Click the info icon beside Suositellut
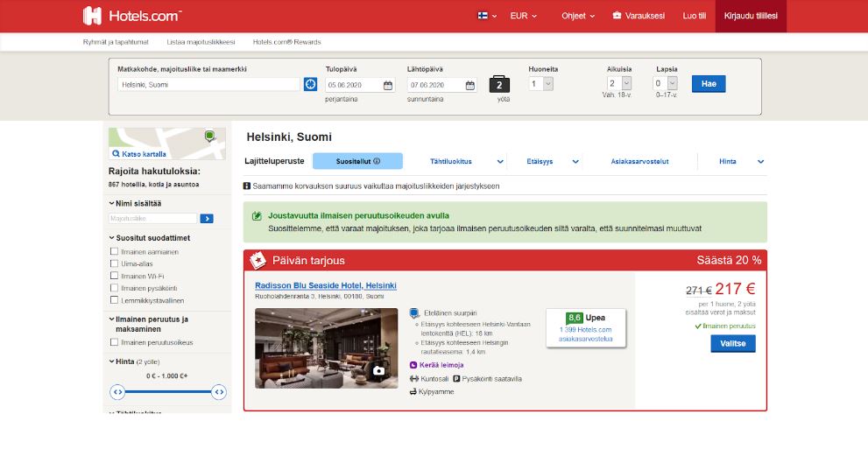868x449 pixels. [x=377, y=161]
